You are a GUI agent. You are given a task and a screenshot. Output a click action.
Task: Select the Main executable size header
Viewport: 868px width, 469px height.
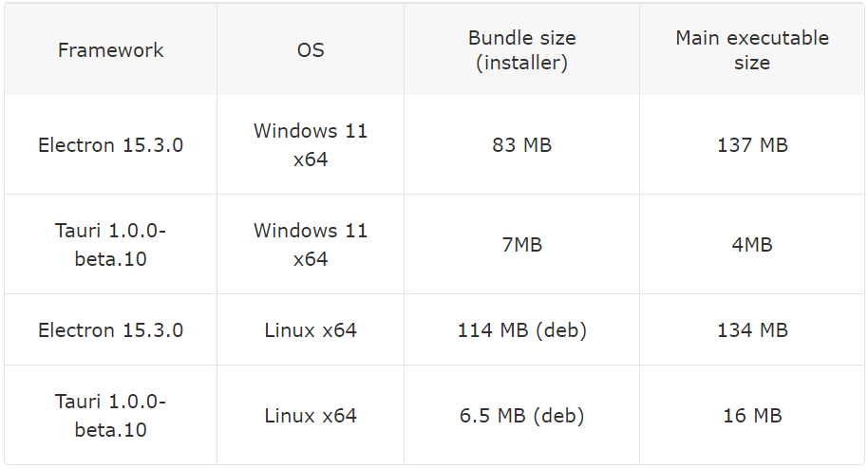coord(752,50)
